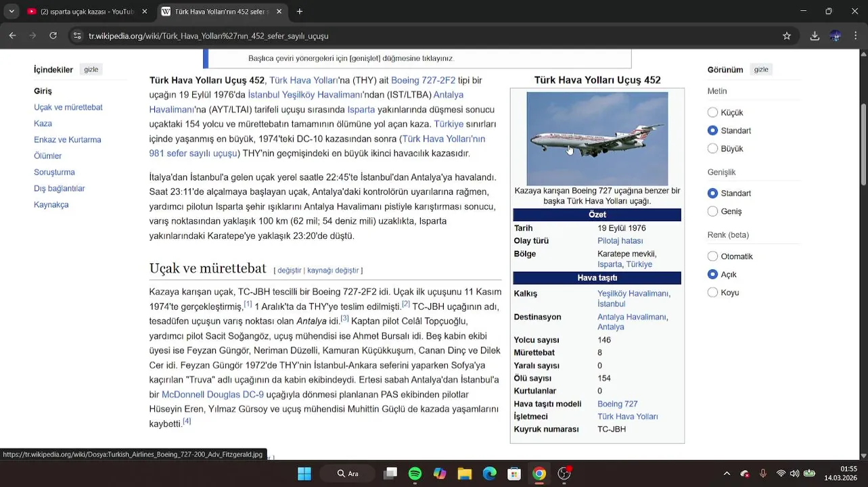Jump to Giriş in contents

[43, 91]
